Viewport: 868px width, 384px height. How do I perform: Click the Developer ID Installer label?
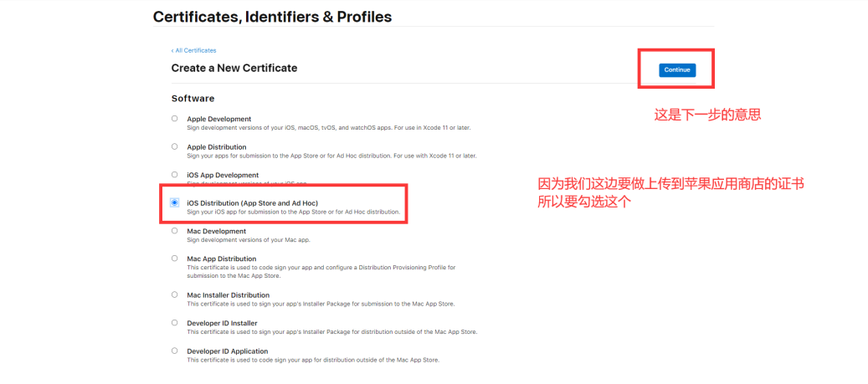coord(222,323)
